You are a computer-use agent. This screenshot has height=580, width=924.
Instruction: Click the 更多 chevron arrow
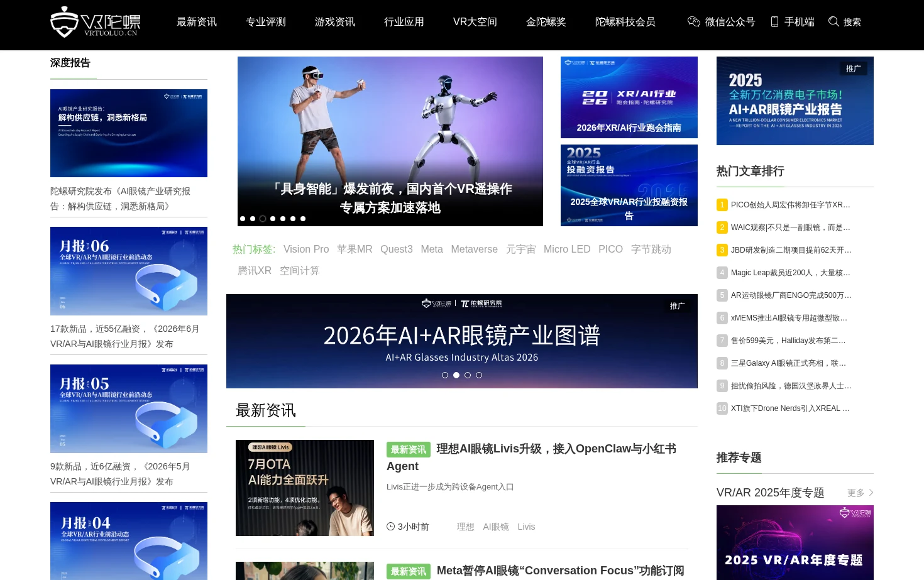[871, 493]
